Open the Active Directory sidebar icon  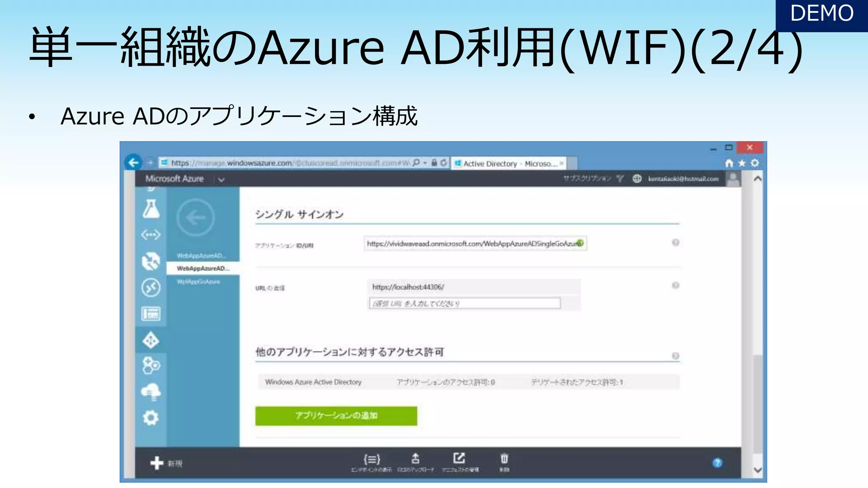(x=151, y=340)
